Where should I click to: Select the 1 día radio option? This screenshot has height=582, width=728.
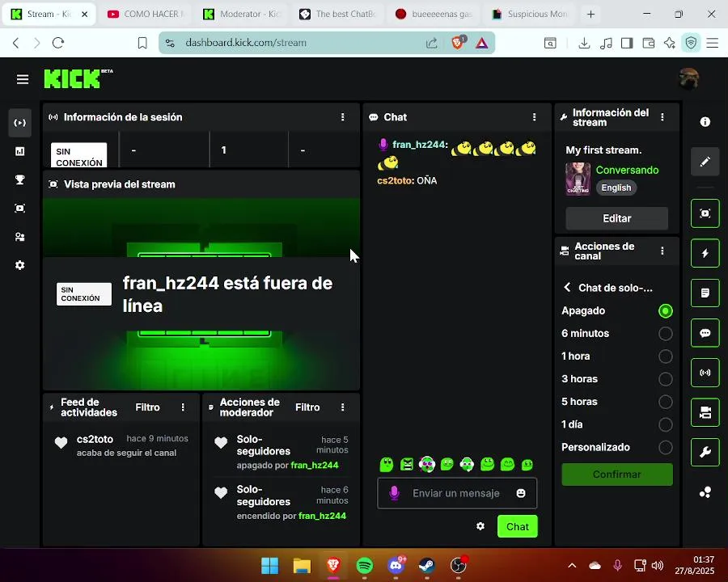point(665,424)
